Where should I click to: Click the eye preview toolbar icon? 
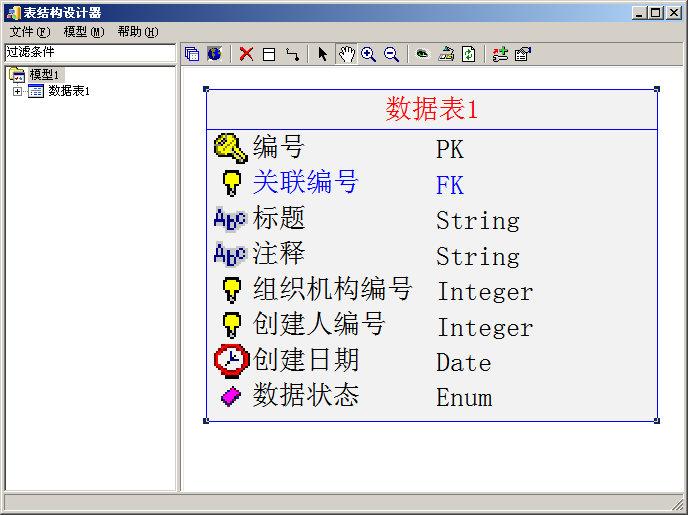(422, 54)
